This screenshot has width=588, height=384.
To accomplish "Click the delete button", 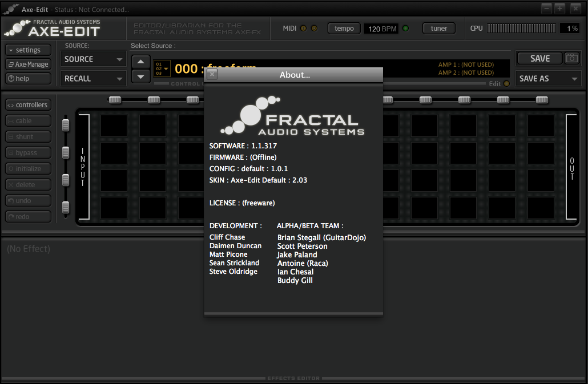I will [29, 184].
